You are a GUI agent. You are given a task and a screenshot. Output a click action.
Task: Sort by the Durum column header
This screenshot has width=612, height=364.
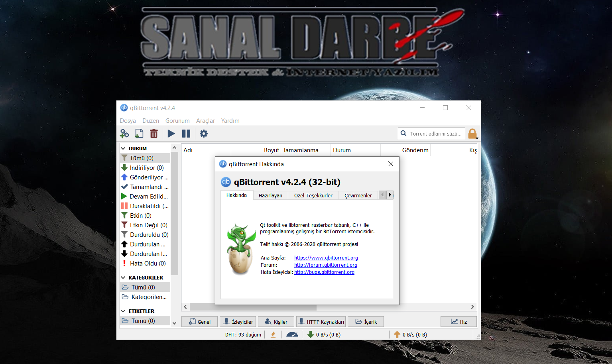tap(356, 150)
